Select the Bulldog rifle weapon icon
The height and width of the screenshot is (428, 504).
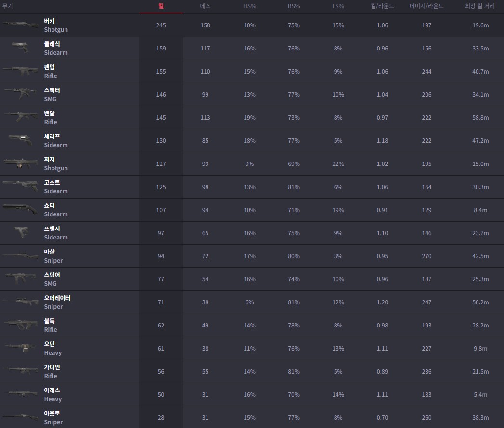pyautogui.click(x=20, y=325)
